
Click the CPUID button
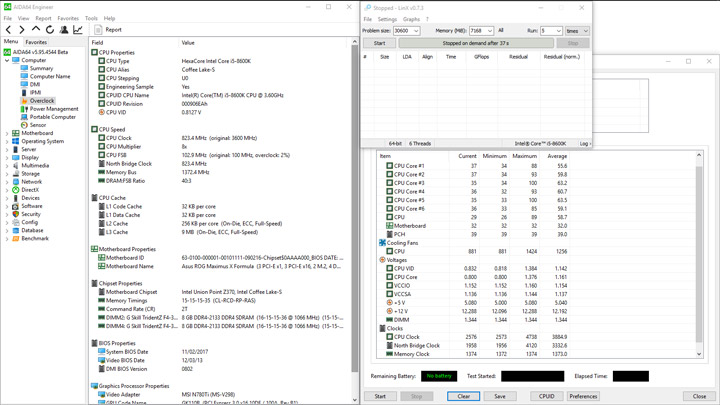click(x=546, y=396)
